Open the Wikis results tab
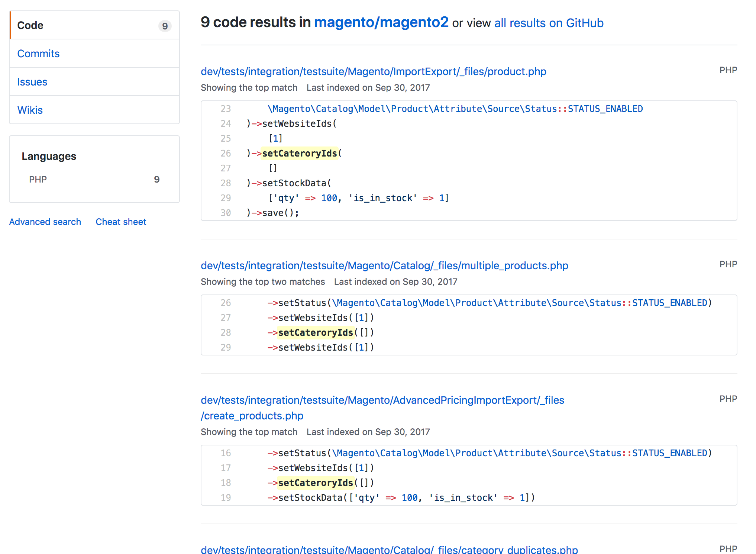 (x=30, y=110)
